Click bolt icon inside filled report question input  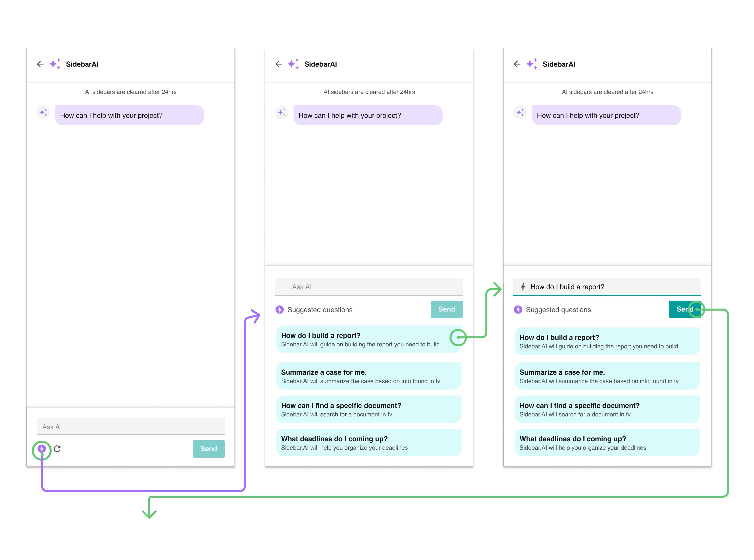(523, 287)
